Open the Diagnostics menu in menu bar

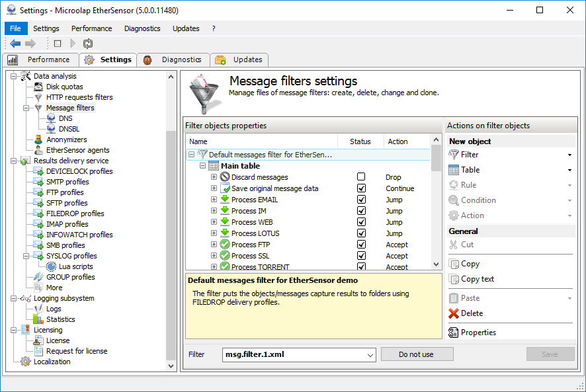point(142,28)
